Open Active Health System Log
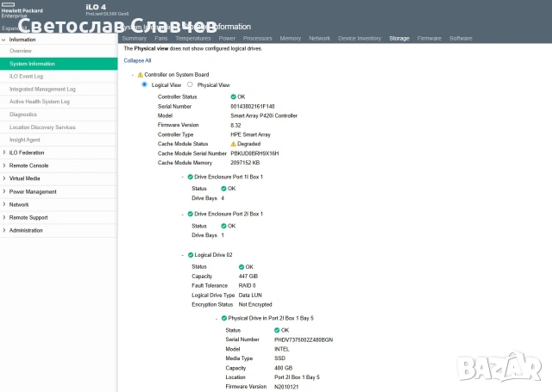The height and width of the screenshot is (392, 552). 59,102
